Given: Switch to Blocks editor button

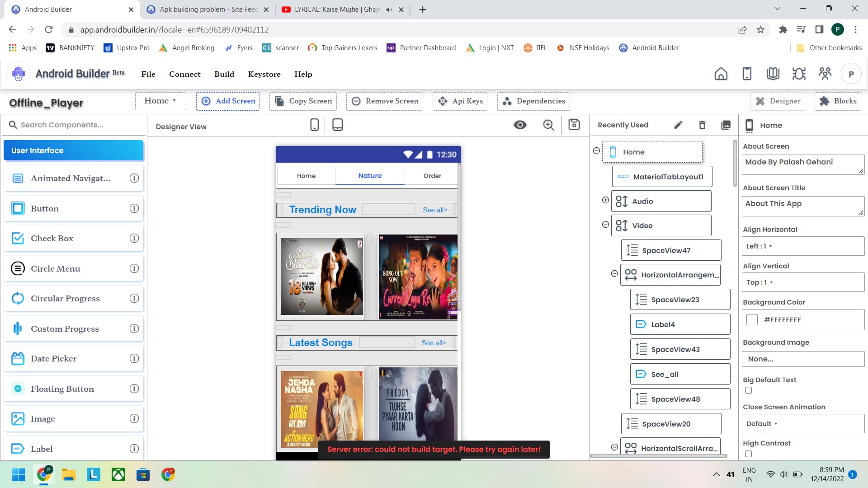Looking at the screenshot, I should point(838,101).
